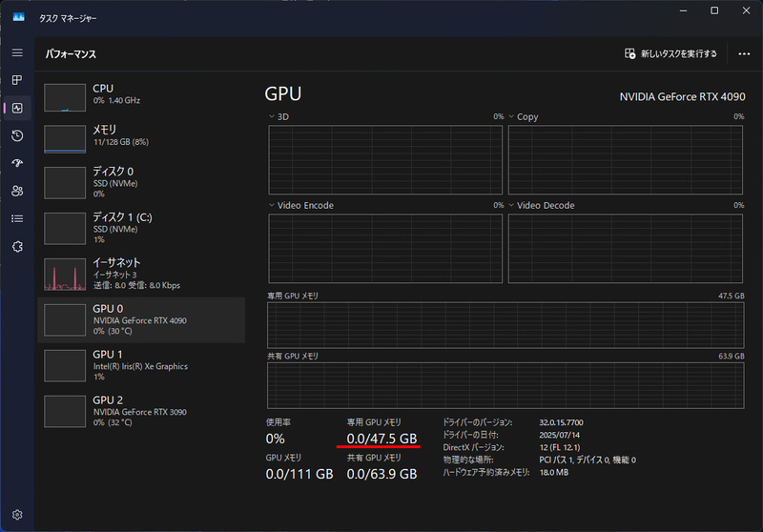Click the CPU mini graph thumbnail
763x532 pixels.
tap(65, 97)
